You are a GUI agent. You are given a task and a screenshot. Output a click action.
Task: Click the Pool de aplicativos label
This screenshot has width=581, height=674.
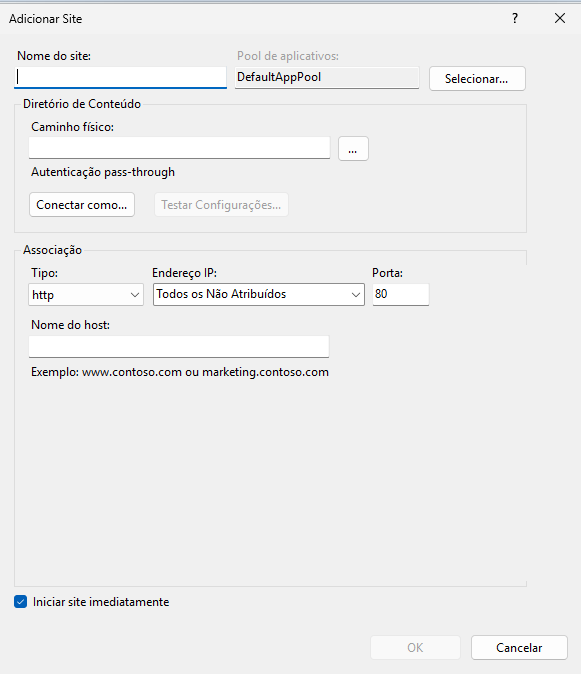tap(288, 56)
